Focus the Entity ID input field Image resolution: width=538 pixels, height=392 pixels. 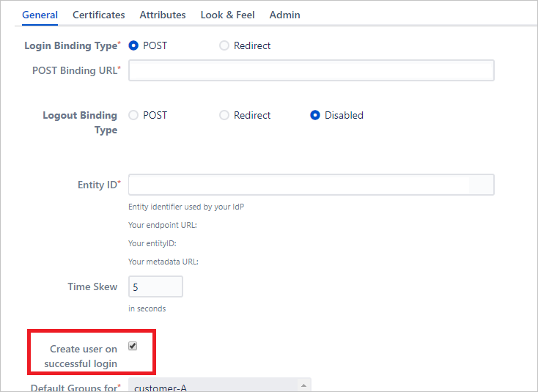click(x=312, y=185)
